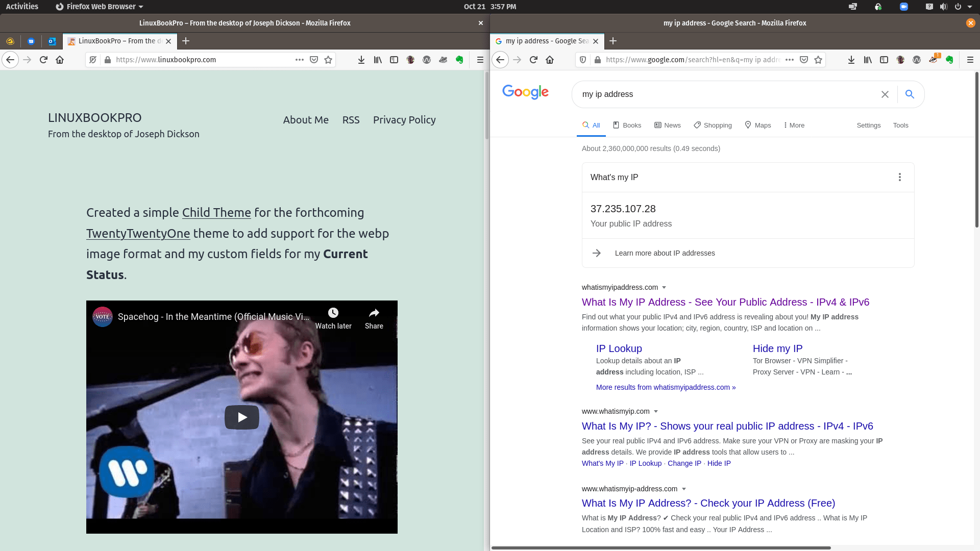The image size is (980, 551).
Task: Open Privacy Policy on LinuxBookPro
Action: [404, 120]
